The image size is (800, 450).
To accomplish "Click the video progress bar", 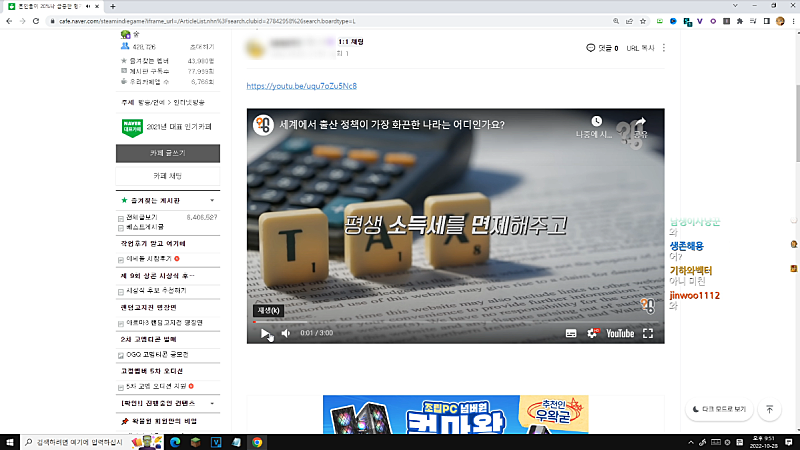I will tap(455, 321).
